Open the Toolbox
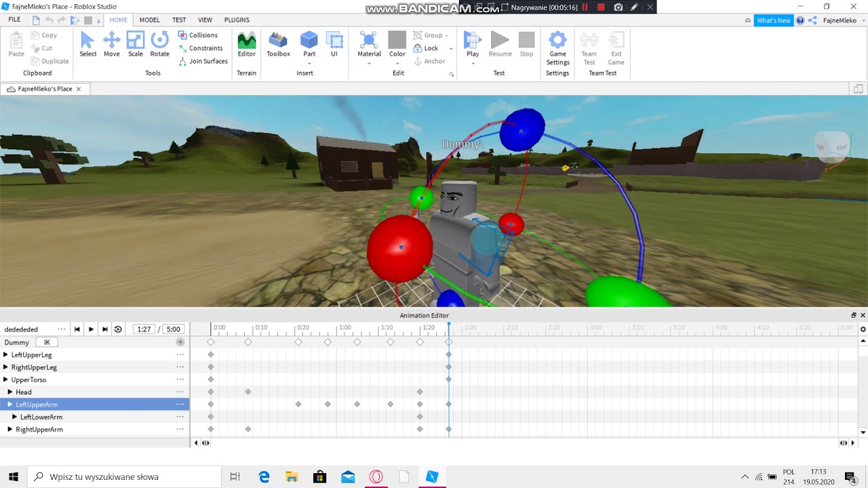868x488 pixels. 278,44
